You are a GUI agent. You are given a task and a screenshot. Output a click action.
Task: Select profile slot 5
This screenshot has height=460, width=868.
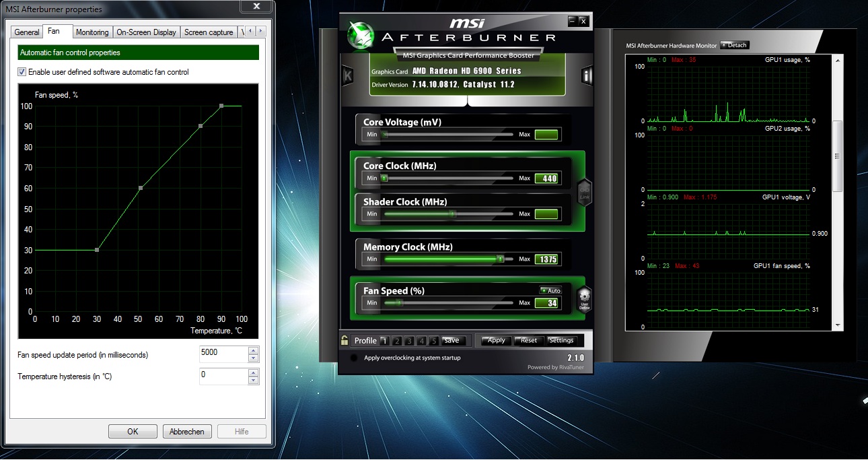(x=433, y=341)
